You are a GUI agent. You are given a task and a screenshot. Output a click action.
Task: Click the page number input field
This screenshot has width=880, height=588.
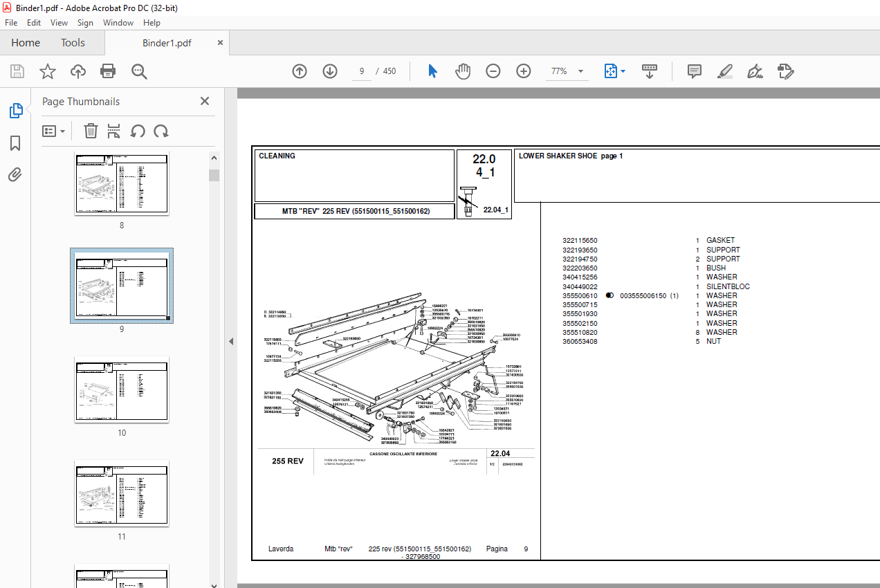[362, 71]
